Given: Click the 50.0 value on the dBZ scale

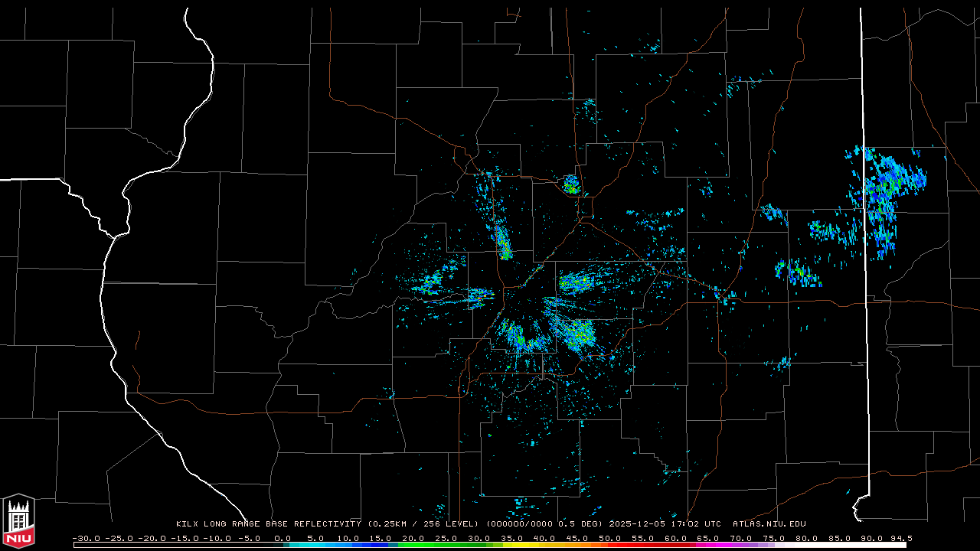Looking at the screenshot, I should pos(609,538).
